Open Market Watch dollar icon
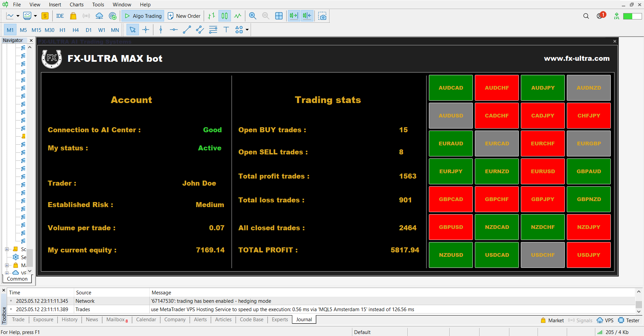This screenshot has width=644, height=336. point(45,16)
